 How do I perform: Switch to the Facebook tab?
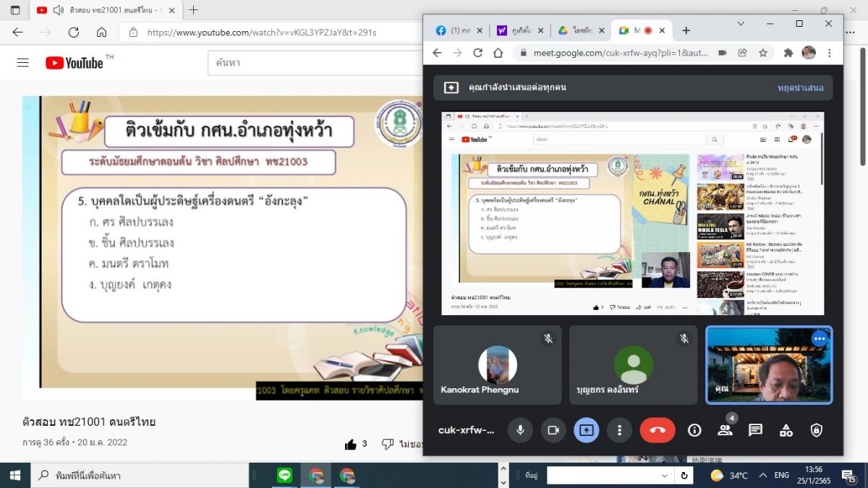457,30
